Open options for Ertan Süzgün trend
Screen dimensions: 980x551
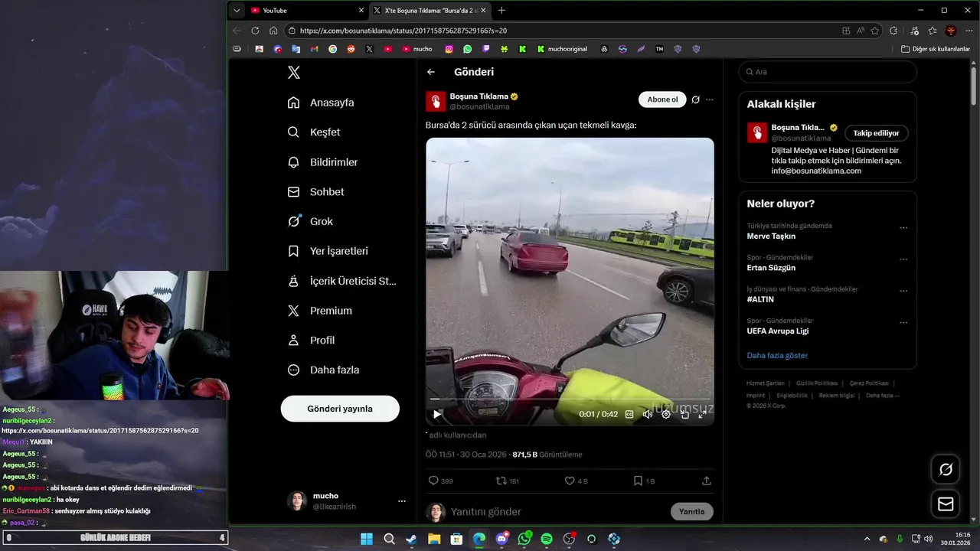tap(903, 259)
